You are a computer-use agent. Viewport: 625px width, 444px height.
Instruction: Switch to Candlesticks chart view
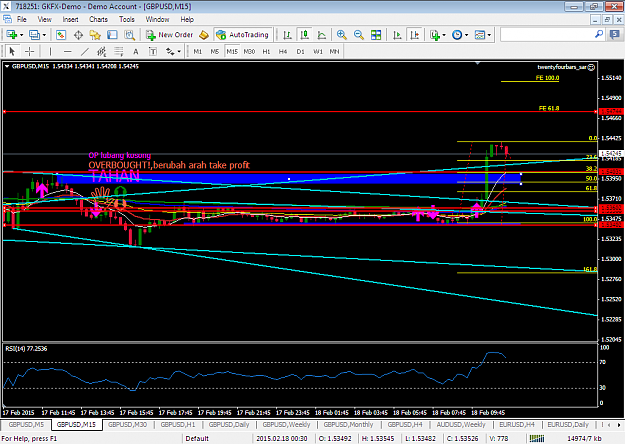[x=305, y=35]
